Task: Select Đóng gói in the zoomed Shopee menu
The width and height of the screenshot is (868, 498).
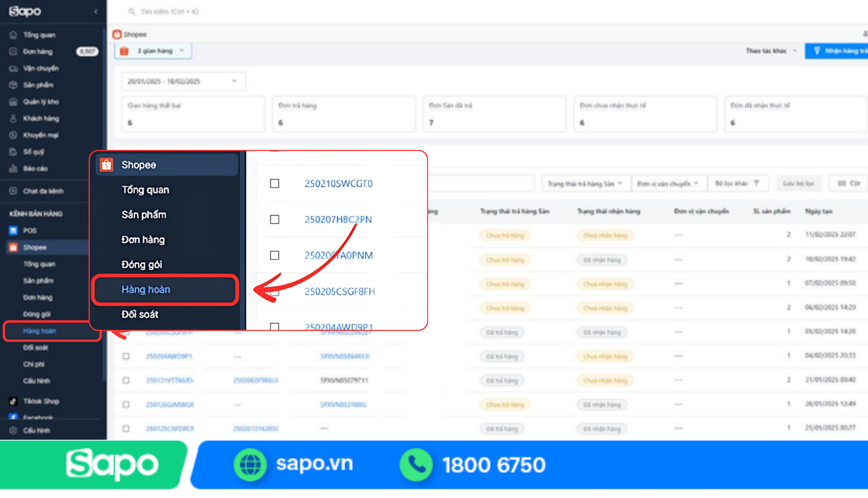Action: (x=142, y=264)
